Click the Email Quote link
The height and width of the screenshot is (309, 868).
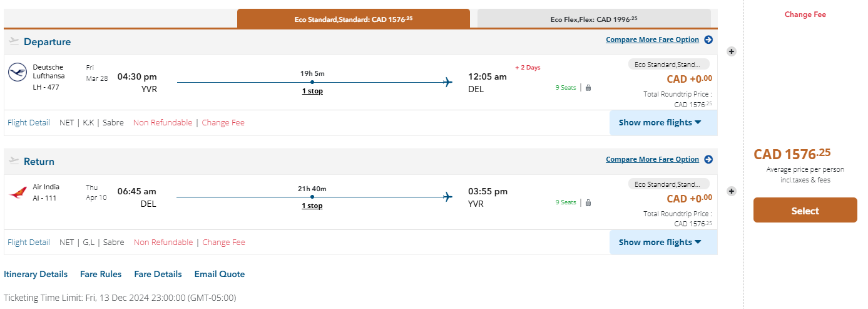220,275
